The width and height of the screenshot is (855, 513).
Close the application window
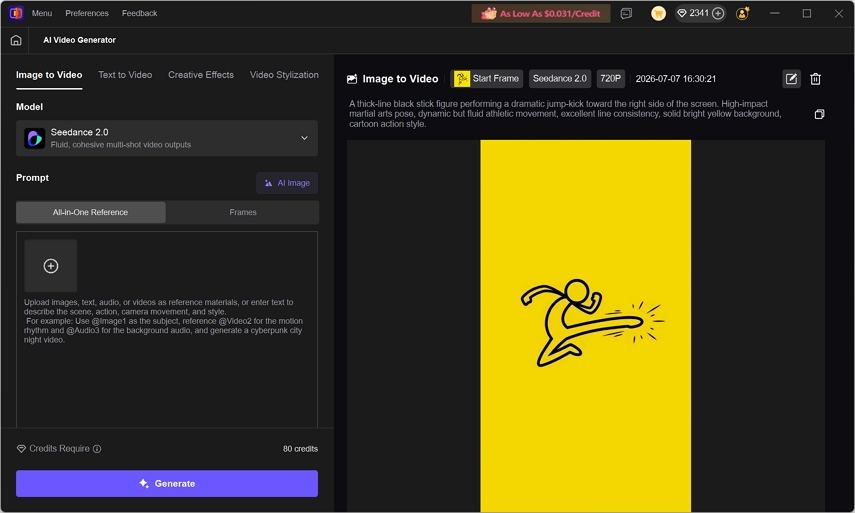tap(839, 13)
